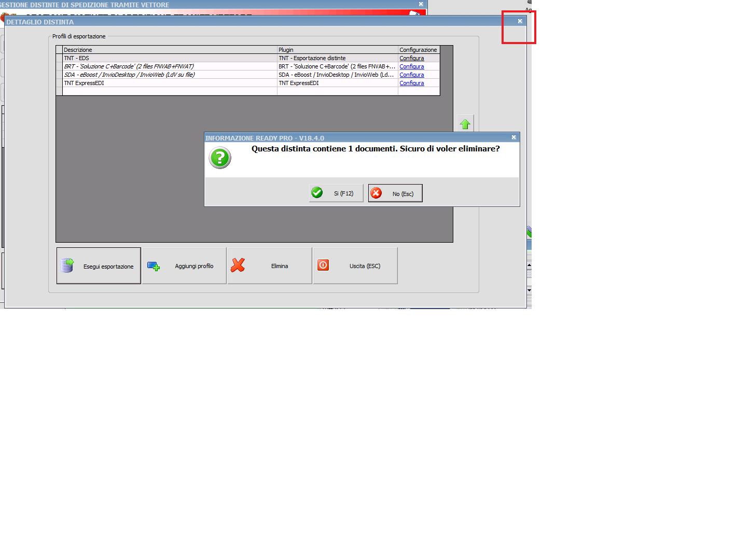Select TNT ExpressEDI description cell
Screen dimensions: 750x560
(x=170, y=83)
